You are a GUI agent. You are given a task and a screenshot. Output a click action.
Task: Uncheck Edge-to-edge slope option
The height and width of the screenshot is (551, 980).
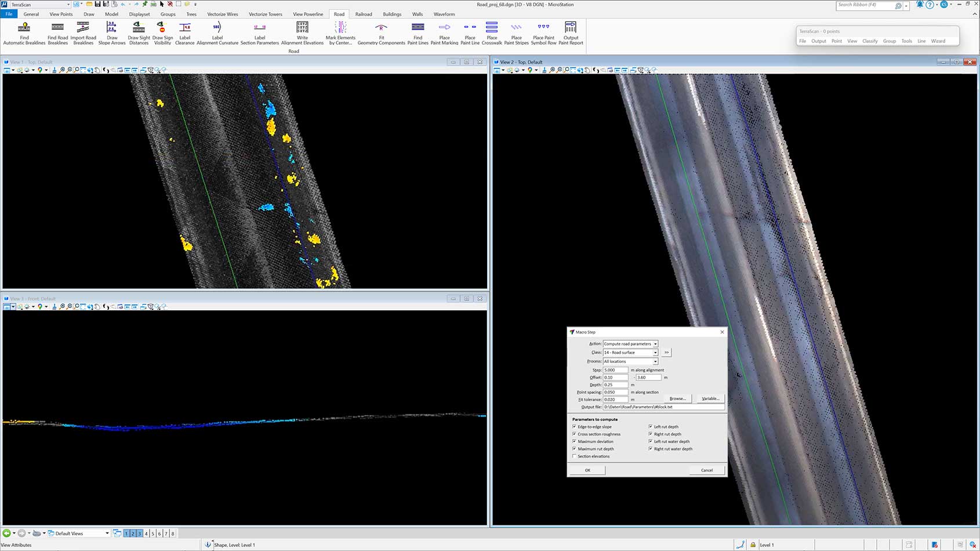(575, 427)
